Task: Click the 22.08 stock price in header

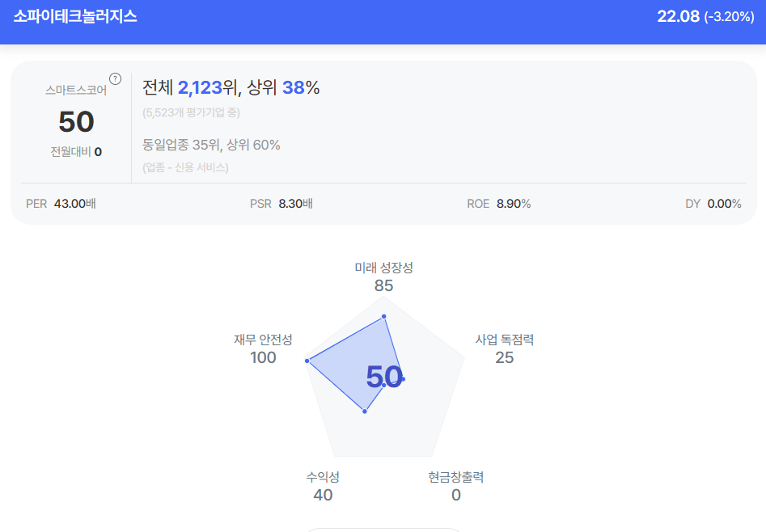Action: click(x=678, y=17)
